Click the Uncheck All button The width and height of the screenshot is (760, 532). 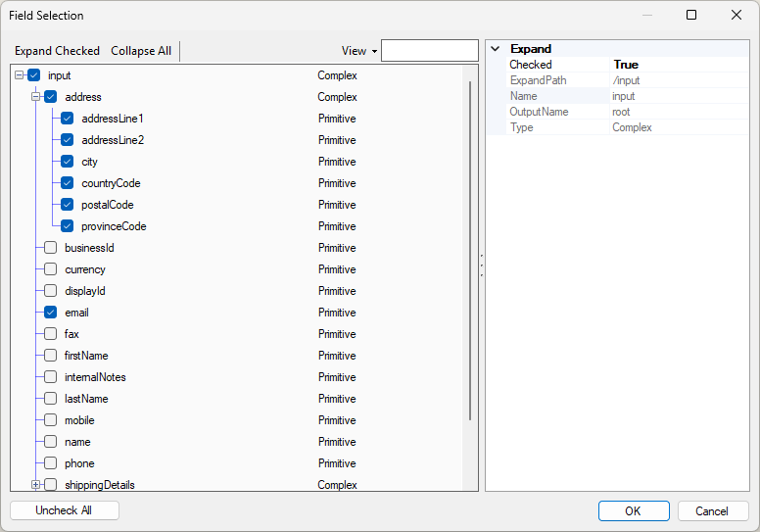click(64, 510)
